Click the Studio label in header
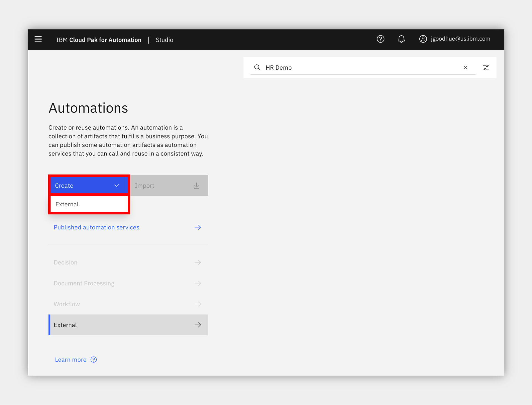Image resolution: width=532 pixels, height=405 pixels. pos(164,40)
